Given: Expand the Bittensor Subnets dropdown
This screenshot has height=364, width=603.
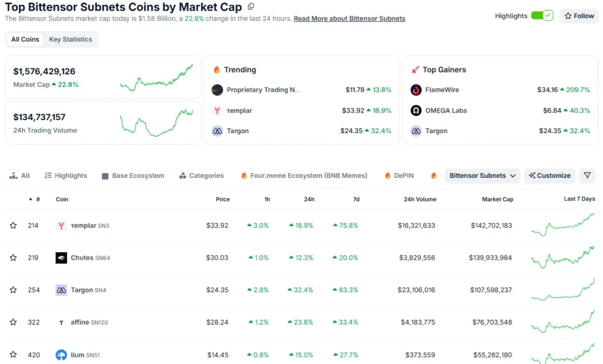Looking at the screenshot, I should coord(482,176).
